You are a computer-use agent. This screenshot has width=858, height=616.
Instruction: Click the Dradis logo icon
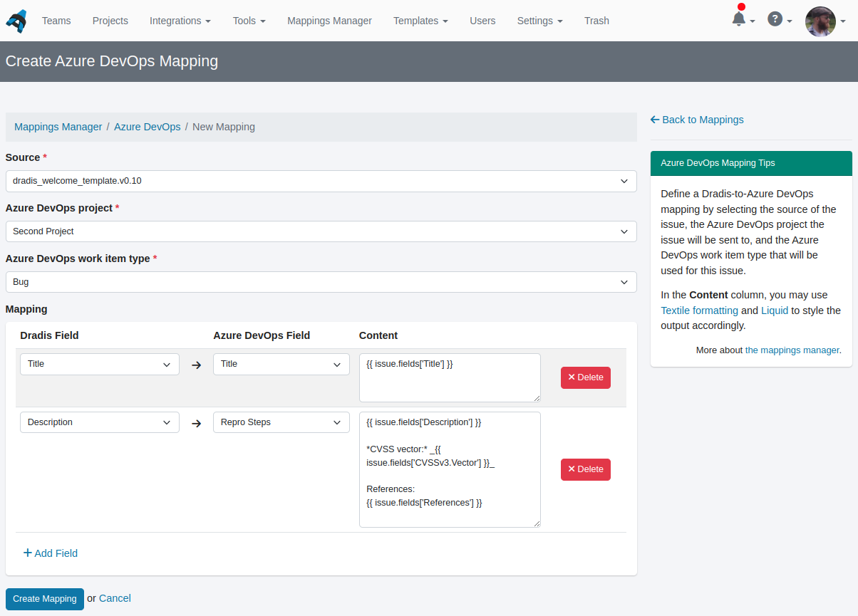pyautogui.click(x=16, y=21)
